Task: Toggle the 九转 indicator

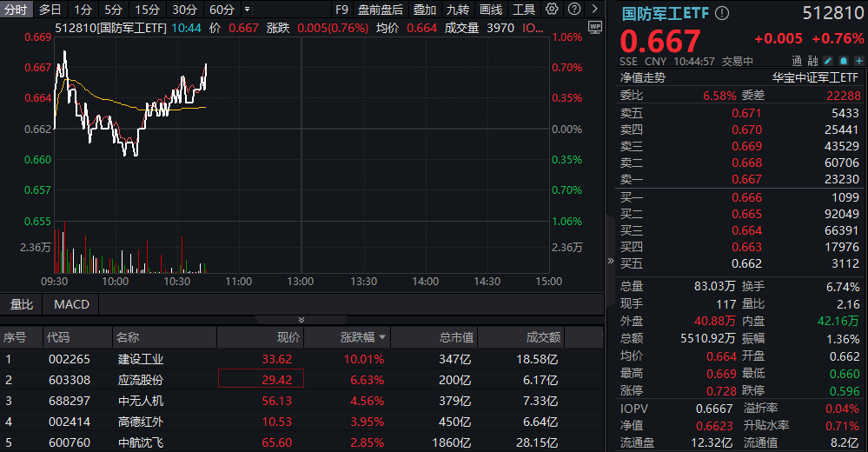Action: pyautogui.click(x=458, y=10)
